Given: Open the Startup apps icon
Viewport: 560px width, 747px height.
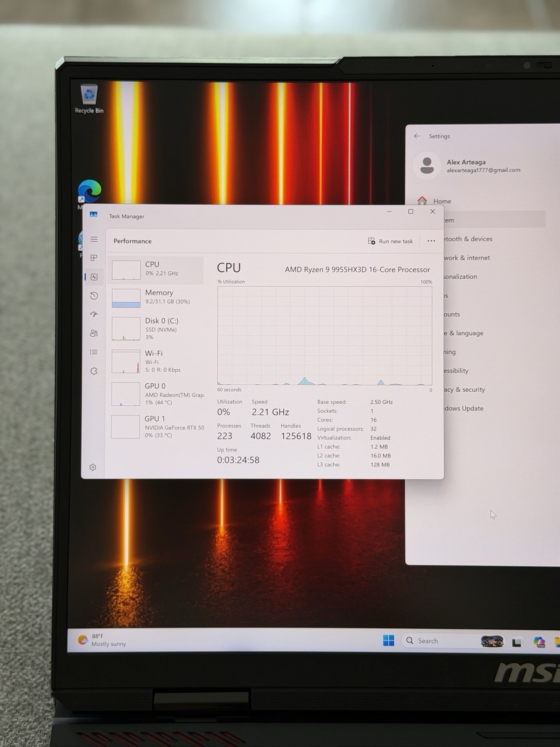Looking at the screenshot, I should pos(94,314).
